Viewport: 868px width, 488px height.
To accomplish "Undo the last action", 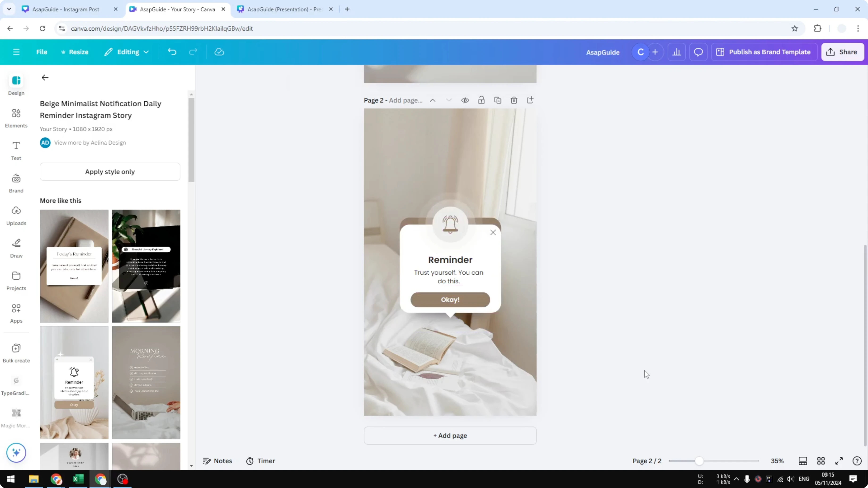I will click(172, 52).
